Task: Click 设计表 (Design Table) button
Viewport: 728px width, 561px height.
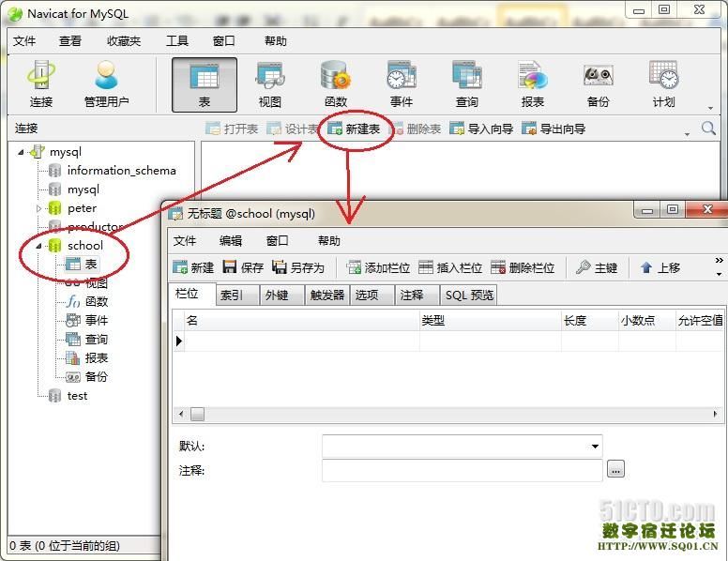Action: [293, 129]
